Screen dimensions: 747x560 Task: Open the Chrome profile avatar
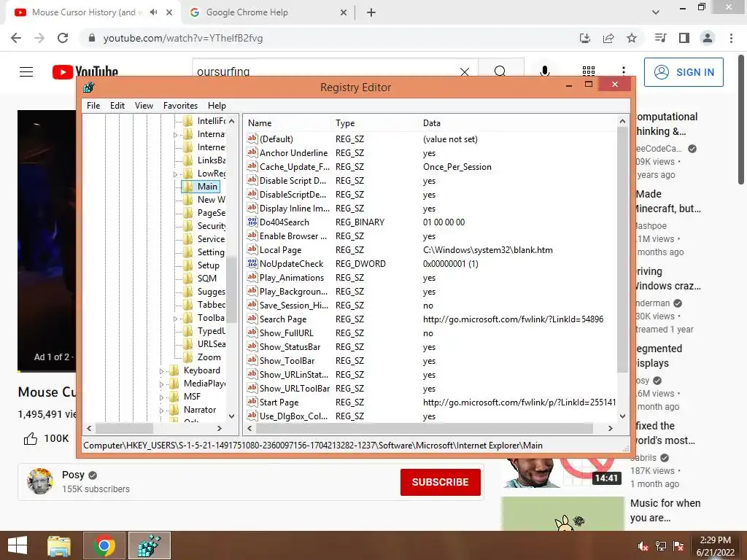(x=708, y=38)
